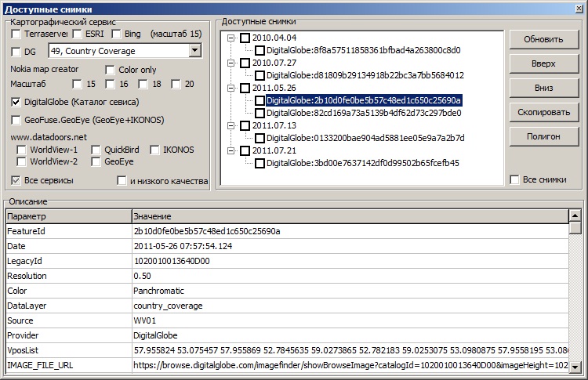Open the 49, Country Coverage dropdown
This screenshot has height=380, width=588.
pos(194,51)
